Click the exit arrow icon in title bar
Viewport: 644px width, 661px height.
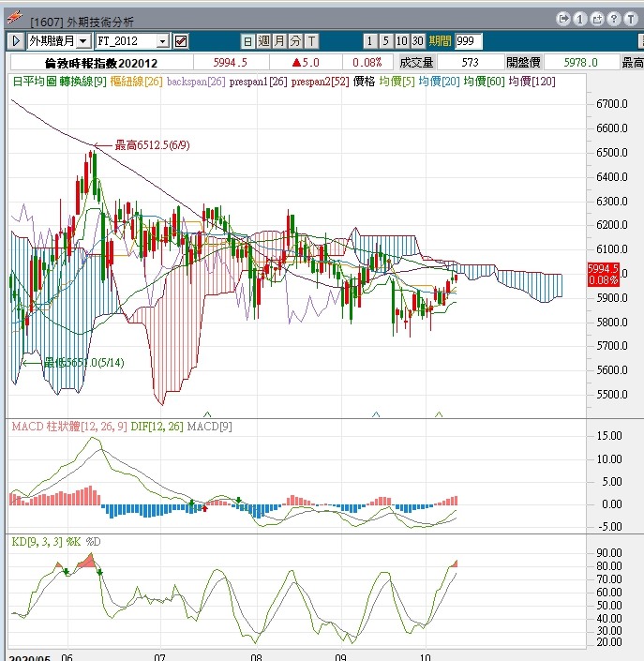(563, 19)
